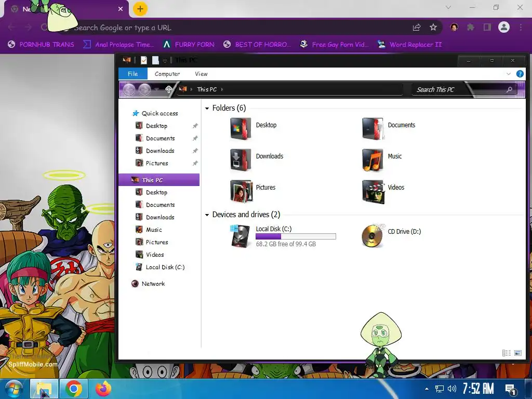Open the Documents folder in Folders section
The image size is (532, 399).
[373, 129]
